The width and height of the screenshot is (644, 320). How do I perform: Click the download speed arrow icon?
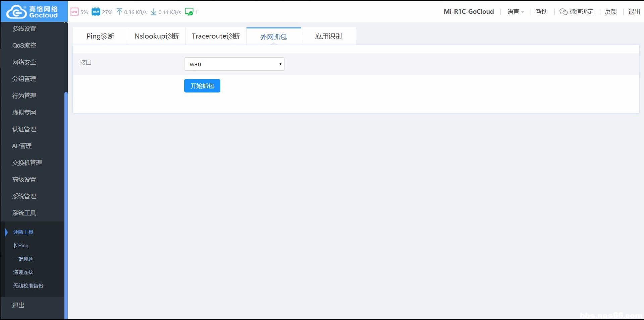coord(154,12)
